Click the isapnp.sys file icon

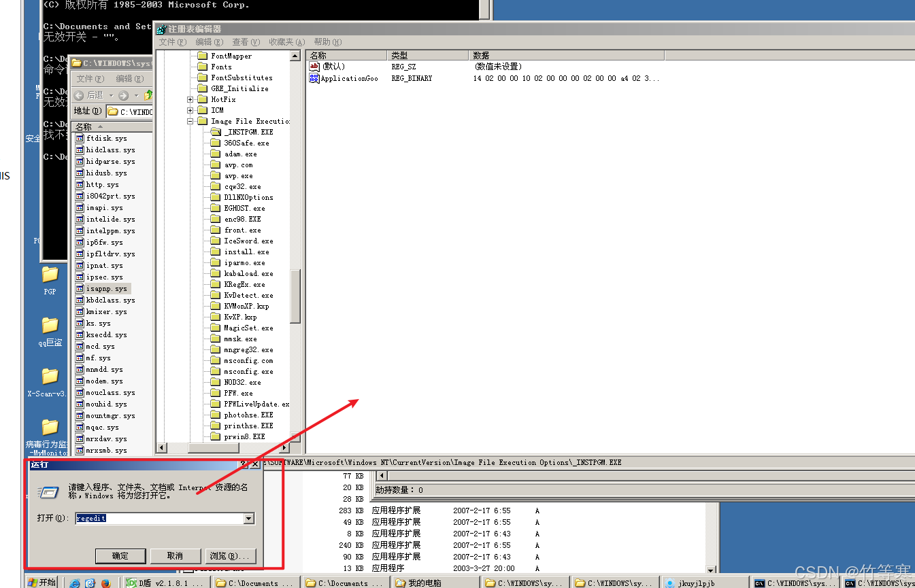tap(80, 289)
